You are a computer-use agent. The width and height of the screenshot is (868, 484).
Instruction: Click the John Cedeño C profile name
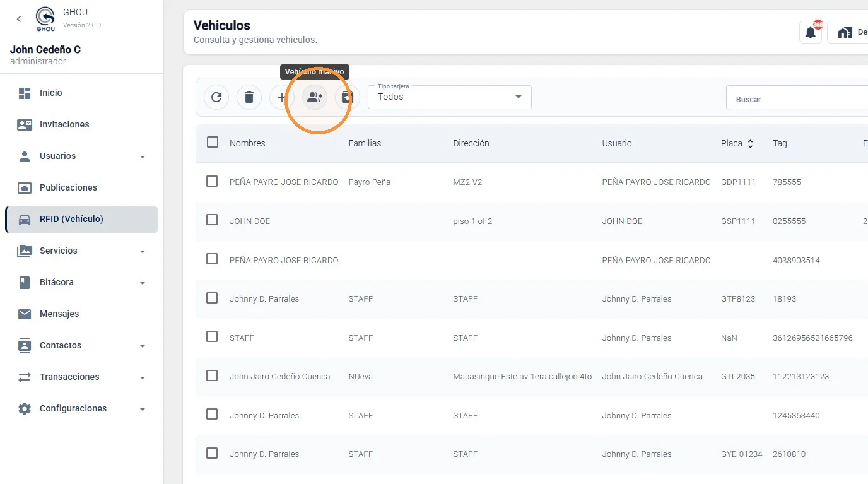click(x=45, y=50)
